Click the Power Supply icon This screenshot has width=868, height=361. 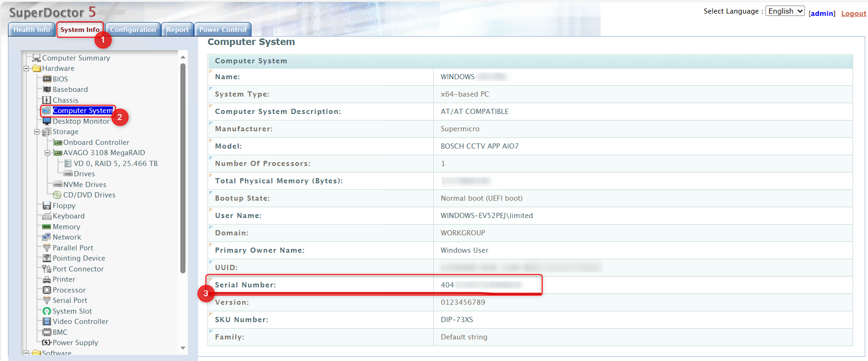point(47,343)
